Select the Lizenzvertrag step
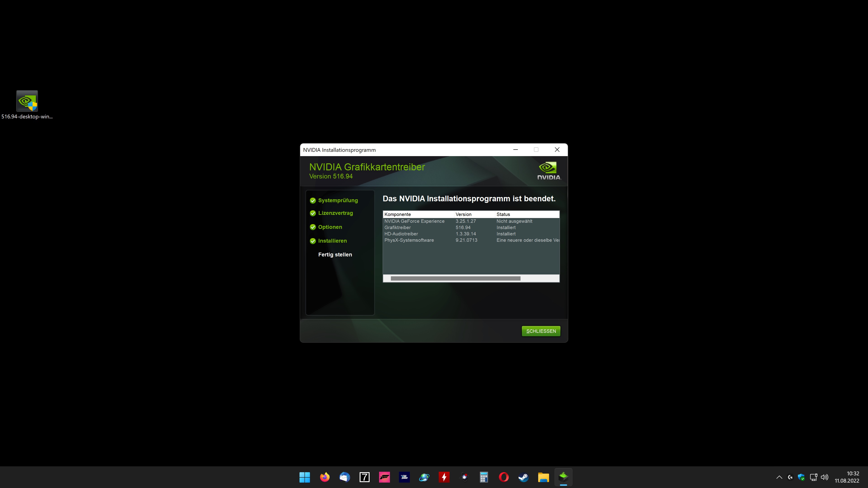This screenshot has width=868, height=488. [x=336, y=213]
